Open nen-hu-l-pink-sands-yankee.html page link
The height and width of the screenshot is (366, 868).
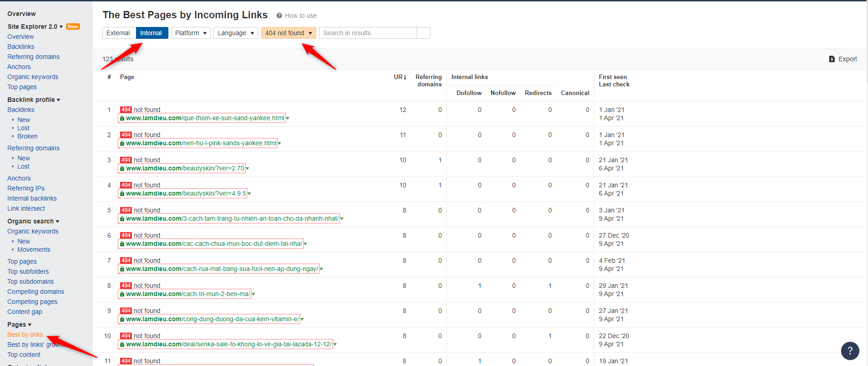(201, 143)
